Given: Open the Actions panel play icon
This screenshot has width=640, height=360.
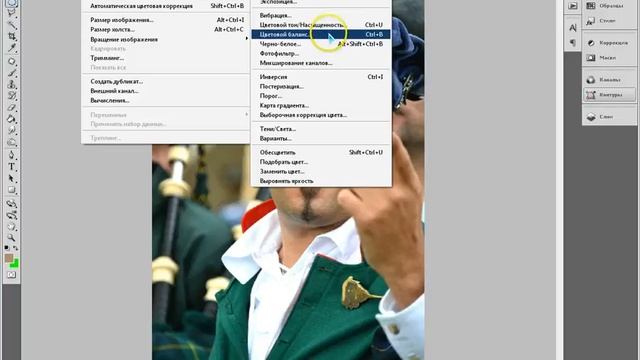Looking at the screenshot, I should click(573, 6).
